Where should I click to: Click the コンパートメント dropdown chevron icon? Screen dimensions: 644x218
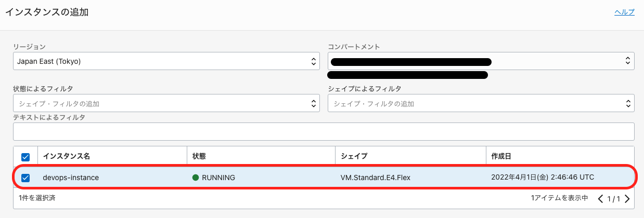click(628, 61)
